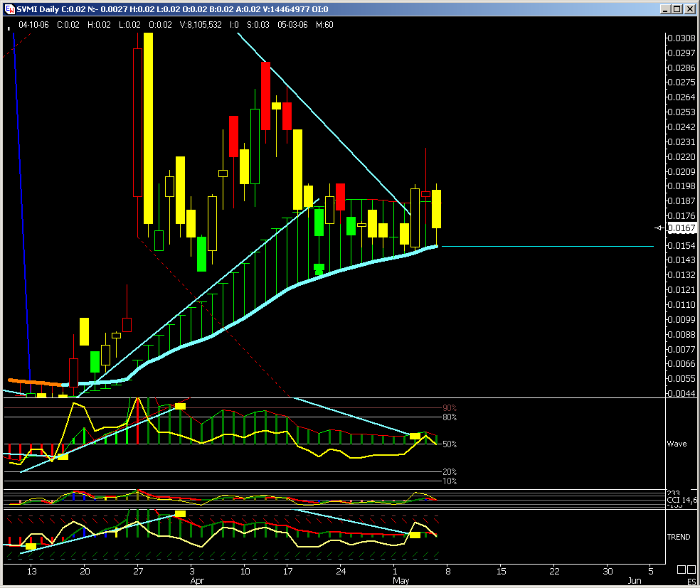
Task: Maximize the SVMI Daily chart window
Action: (677, 9)
